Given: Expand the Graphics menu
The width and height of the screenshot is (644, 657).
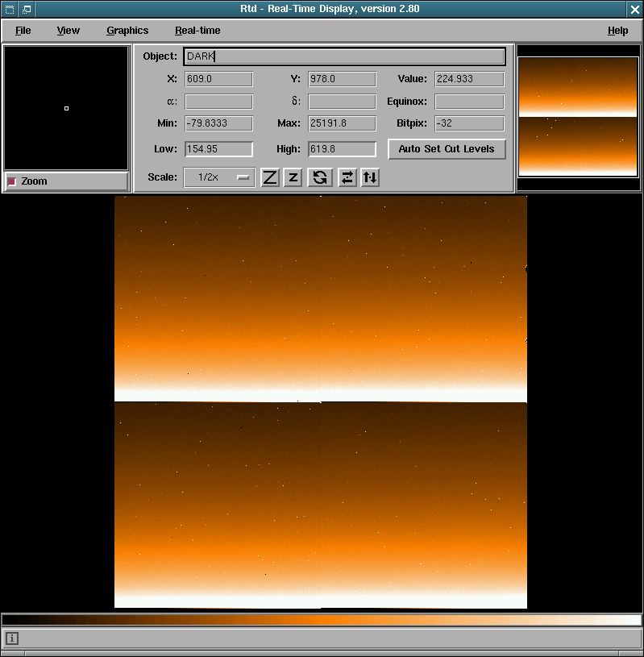Looking at the screenshot, I should coord(127,31).
